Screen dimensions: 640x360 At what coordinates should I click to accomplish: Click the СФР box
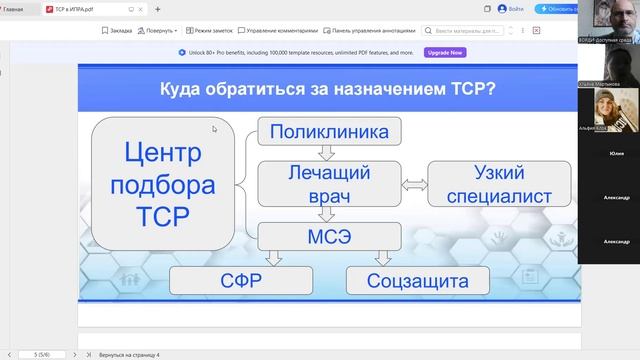[241, 280]
